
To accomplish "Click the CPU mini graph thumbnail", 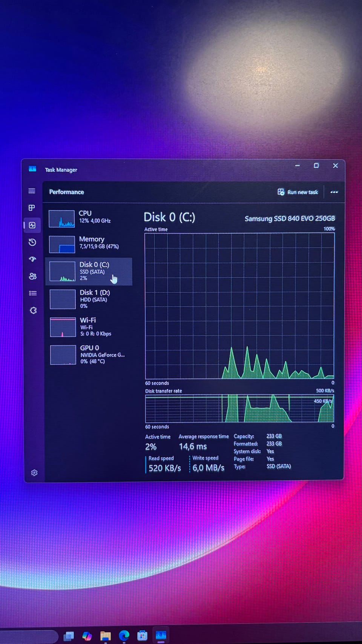I will point(61,219).
